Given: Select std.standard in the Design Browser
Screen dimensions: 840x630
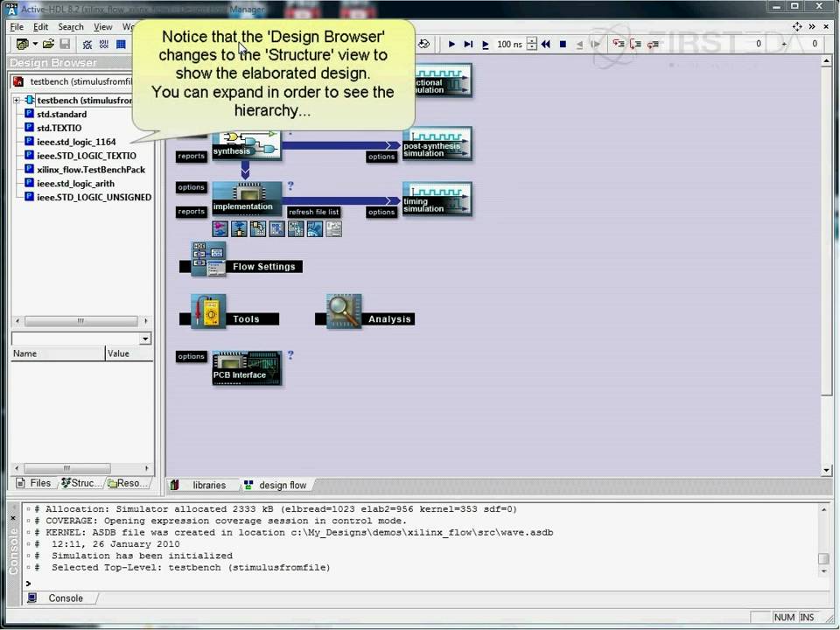Looking at the screenshot, I should coord(61,114).
